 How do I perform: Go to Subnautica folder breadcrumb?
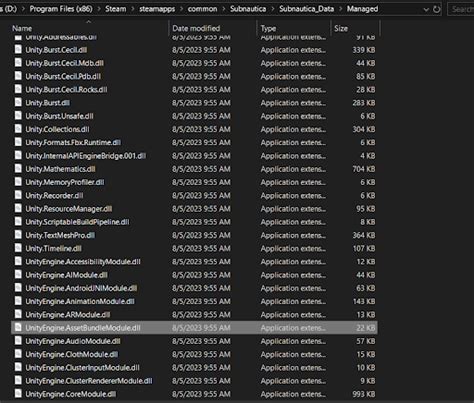point(248,9)
